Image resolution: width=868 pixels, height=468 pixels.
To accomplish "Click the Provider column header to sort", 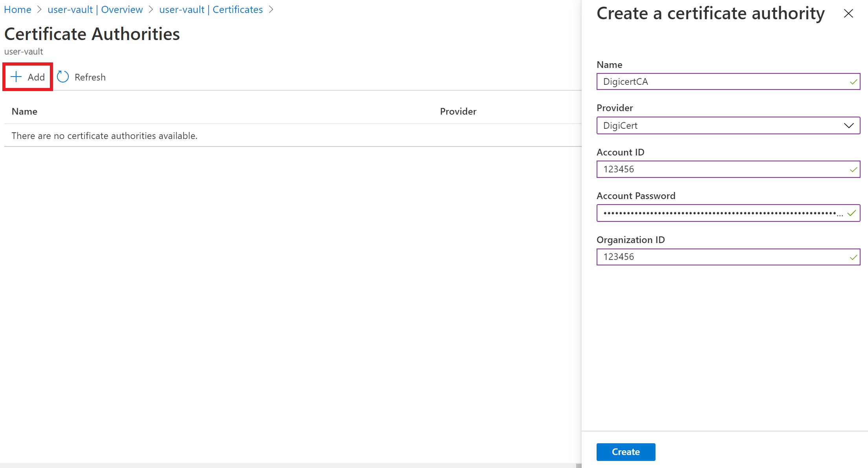I will [x=458, y=111].
